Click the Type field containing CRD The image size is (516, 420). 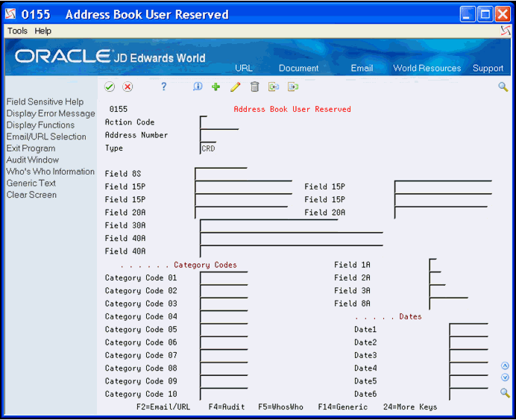point(208,148)
